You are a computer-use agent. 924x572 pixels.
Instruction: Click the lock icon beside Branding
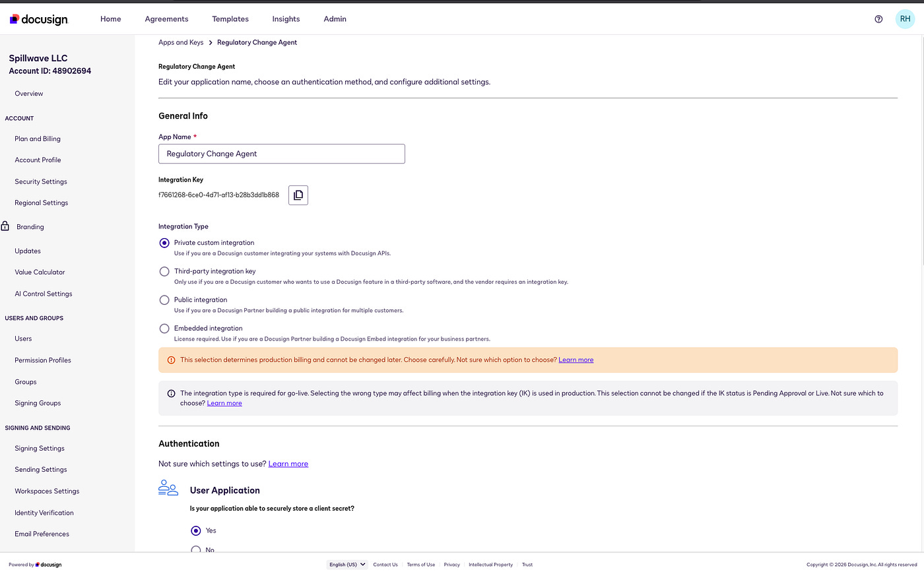click(x=5, y=226)
